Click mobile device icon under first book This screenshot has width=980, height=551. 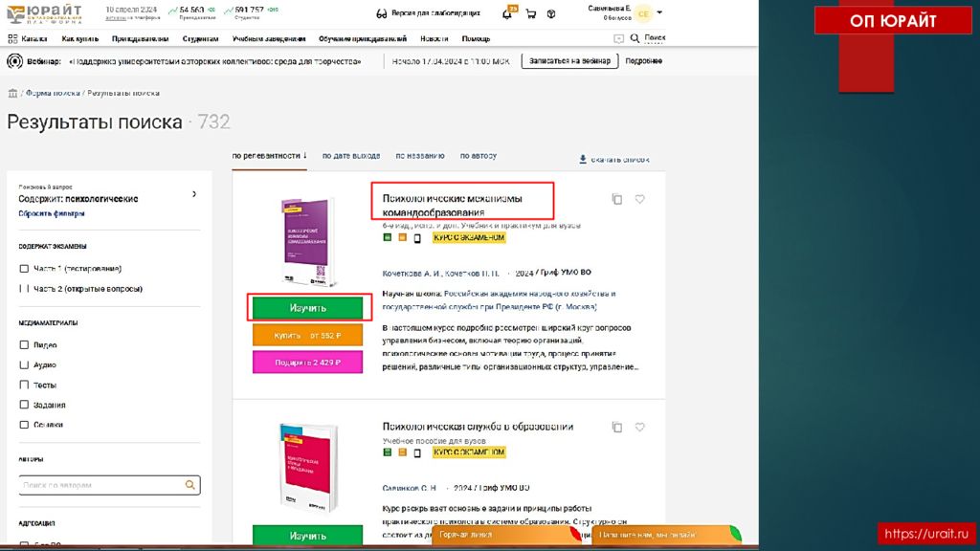point(417,238)
